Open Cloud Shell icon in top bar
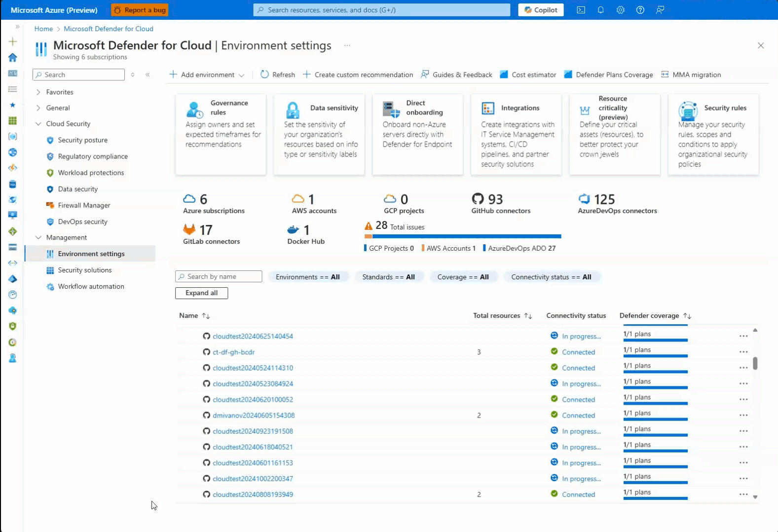The width and height of the screenshot is (778, 532). (581, 10)
